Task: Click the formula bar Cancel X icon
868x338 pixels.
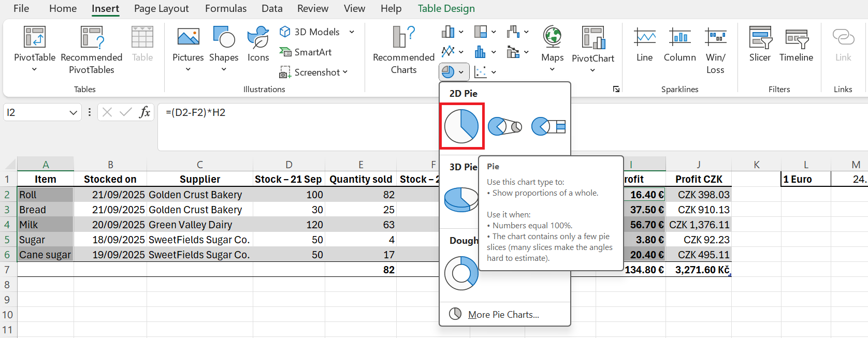Action: [x=107, y=112]
